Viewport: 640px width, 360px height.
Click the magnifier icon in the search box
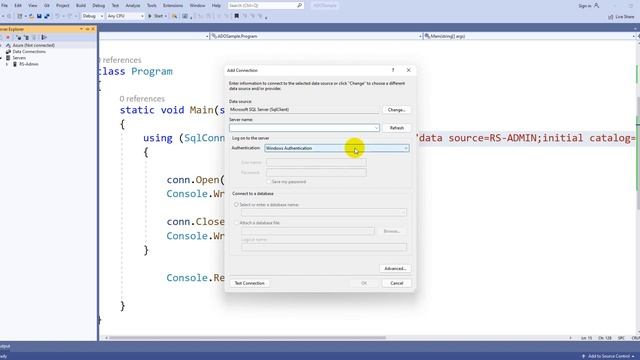pyautogui.click(x=299, y=6)
